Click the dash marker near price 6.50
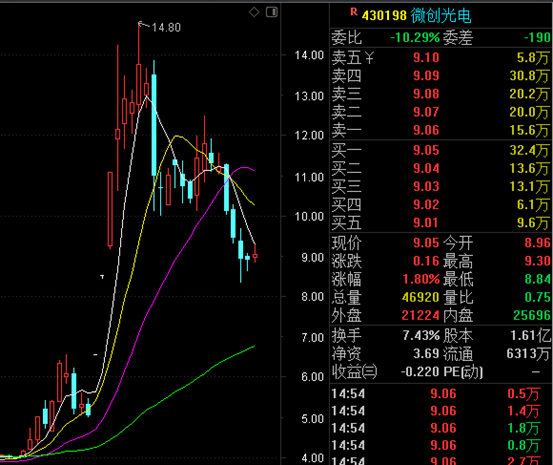Screen dimensions: 553x465 95,354
